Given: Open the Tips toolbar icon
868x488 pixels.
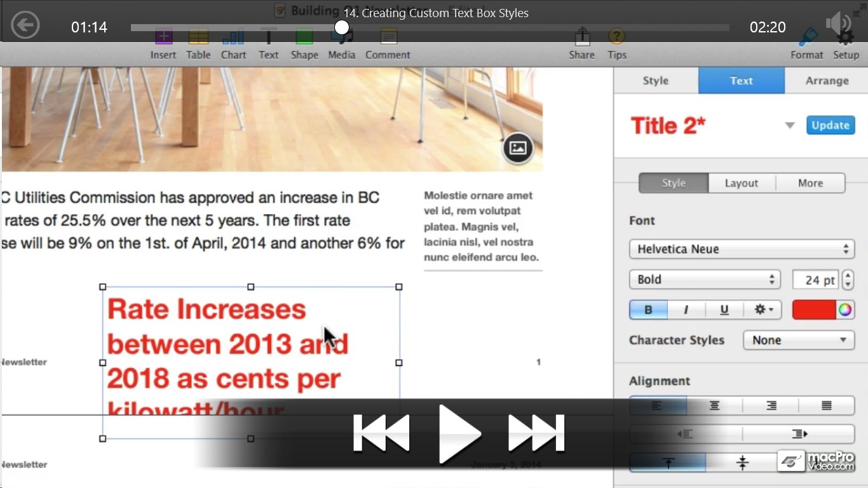Looking at the screenshot, I should 616,44.
